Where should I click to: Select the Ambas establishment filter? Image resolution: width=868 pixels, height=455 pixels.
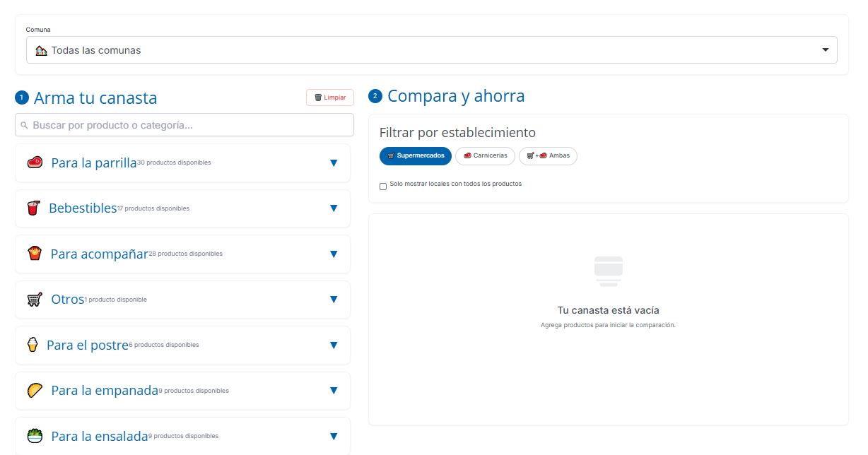click(548, 156)
